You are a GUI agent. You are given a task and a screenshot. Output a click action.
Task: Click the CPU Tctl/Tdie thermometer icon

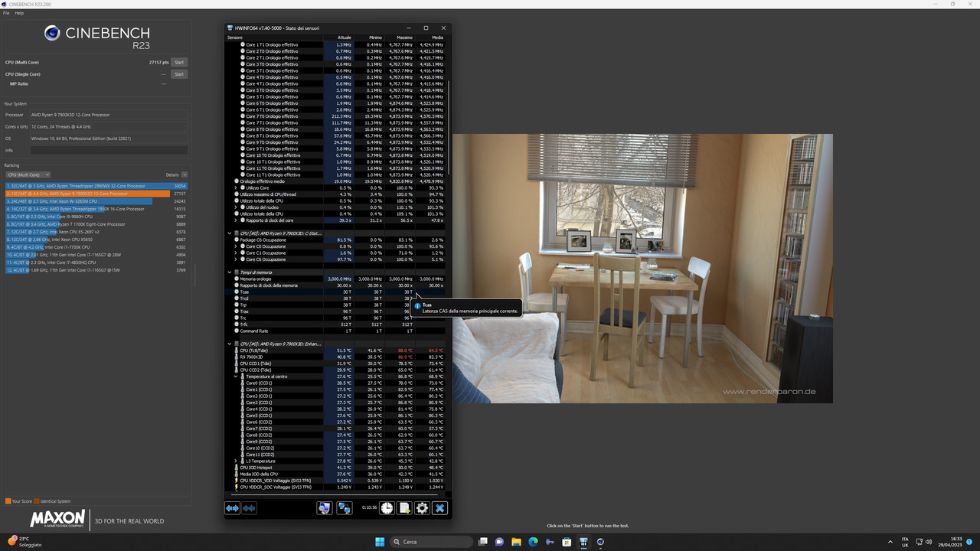pyautogui.click(x=237, y=350)
